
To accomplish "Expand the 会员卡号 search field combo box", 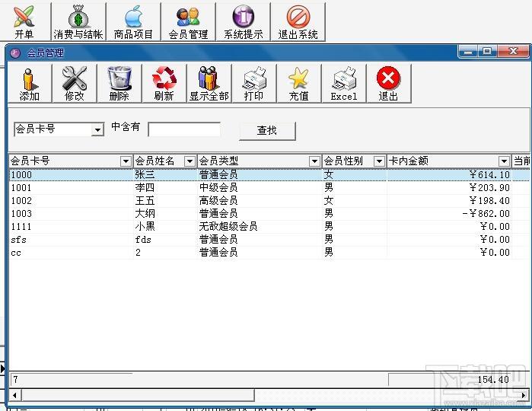I will click(97, 129).
